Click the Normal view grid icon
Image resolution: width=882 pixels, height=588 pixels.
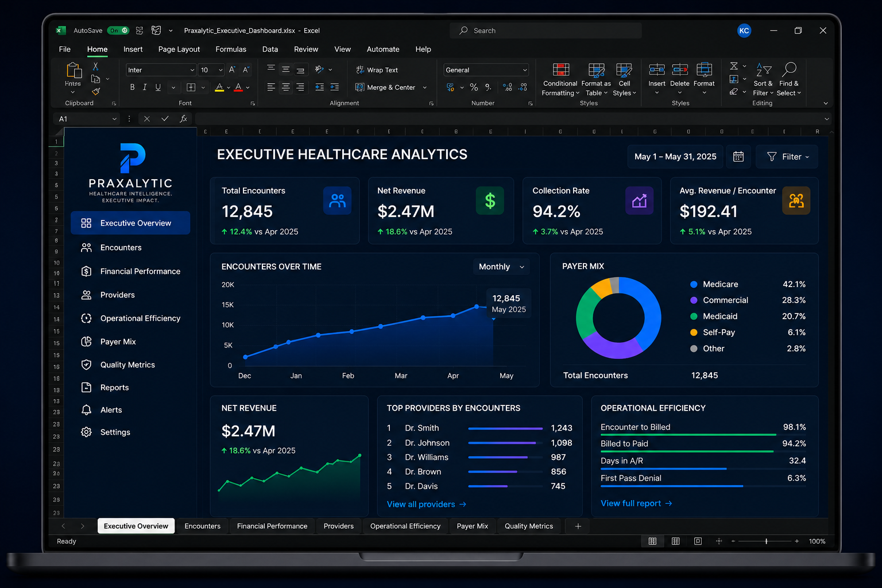(x=653, y=541)
